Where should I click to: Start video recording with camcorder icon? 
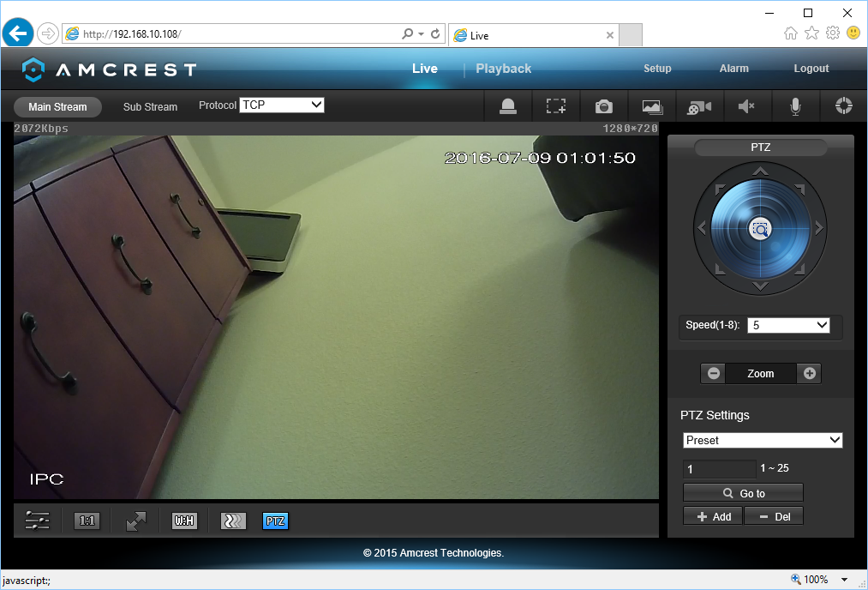tap(699, 106)
